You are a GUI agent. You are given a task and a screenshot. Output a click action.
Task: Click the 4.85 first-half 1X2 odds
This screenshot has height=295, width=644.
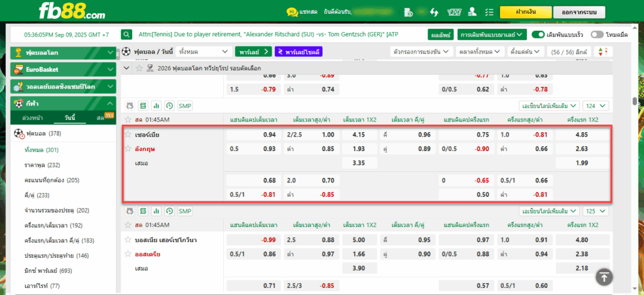click(582, 135)
